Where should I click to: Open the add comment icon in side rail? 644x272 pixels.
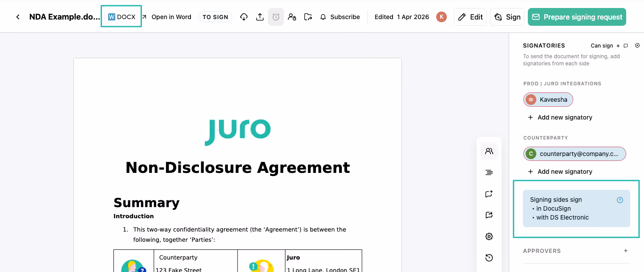(489, 194)
